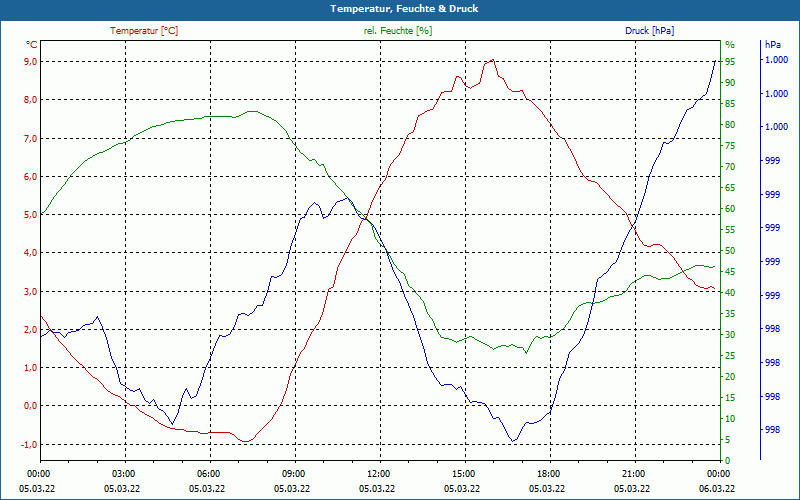Click the 09:00 time axis label
The image size is (800, 500).
coord(294,473)
